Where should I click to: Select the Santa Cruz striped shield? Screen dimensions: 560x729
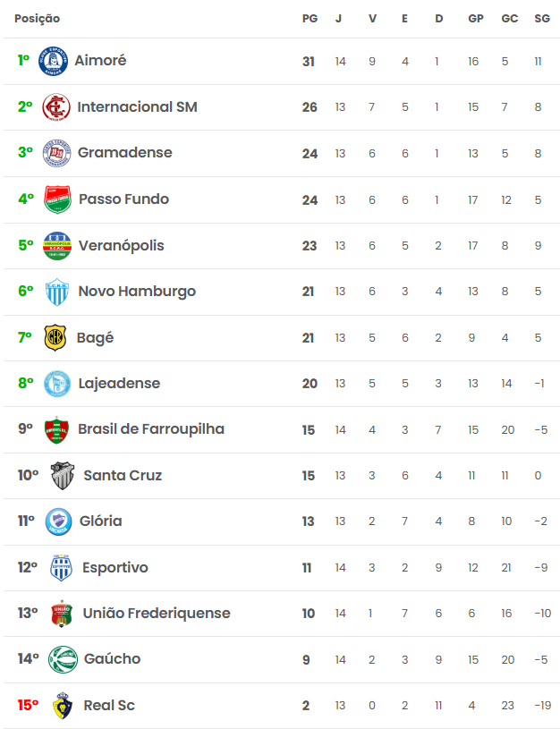pos(63,475)
